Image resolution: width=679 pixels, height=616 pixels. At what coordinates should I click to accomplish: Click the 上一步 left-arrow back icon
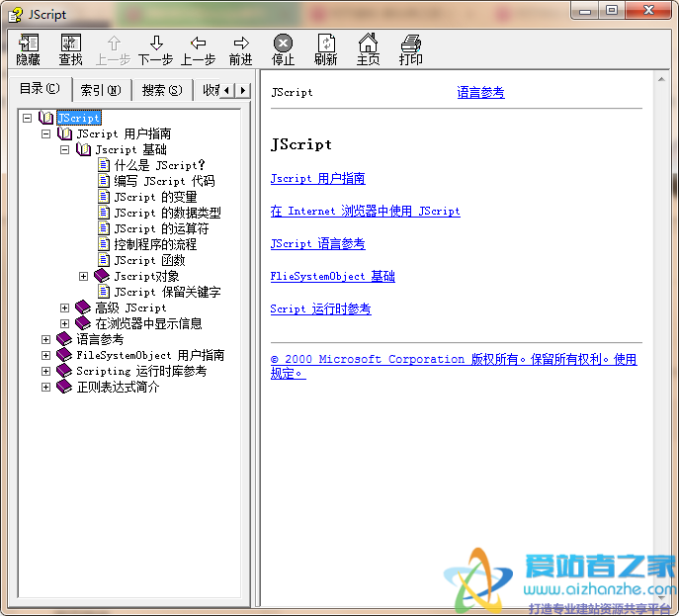pyautogui.click(x=198, y=43)
